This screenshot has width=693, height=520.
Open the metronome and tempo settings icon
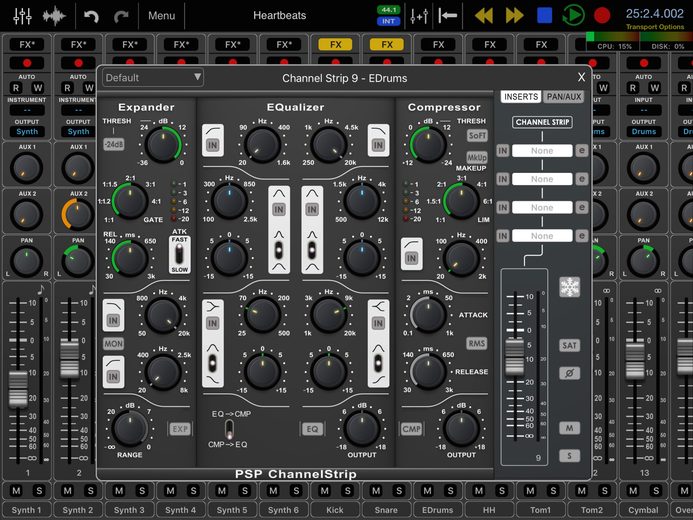click(419, 16)
